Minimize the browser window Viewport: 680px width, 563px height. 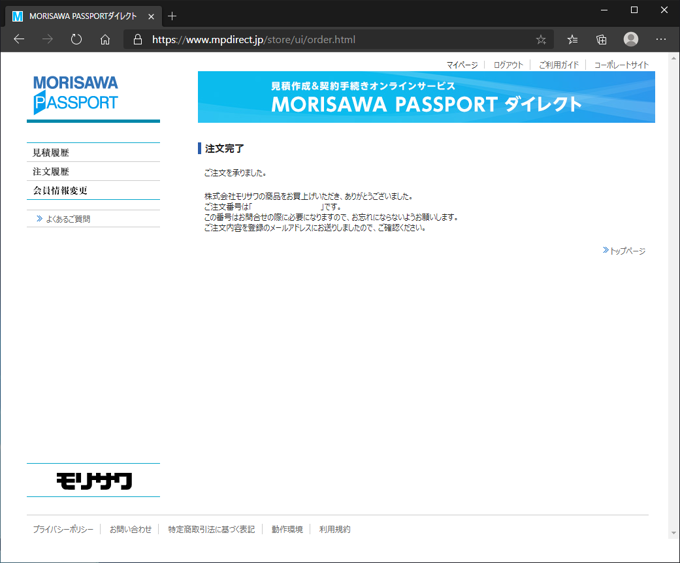click(x=604, y=10)
